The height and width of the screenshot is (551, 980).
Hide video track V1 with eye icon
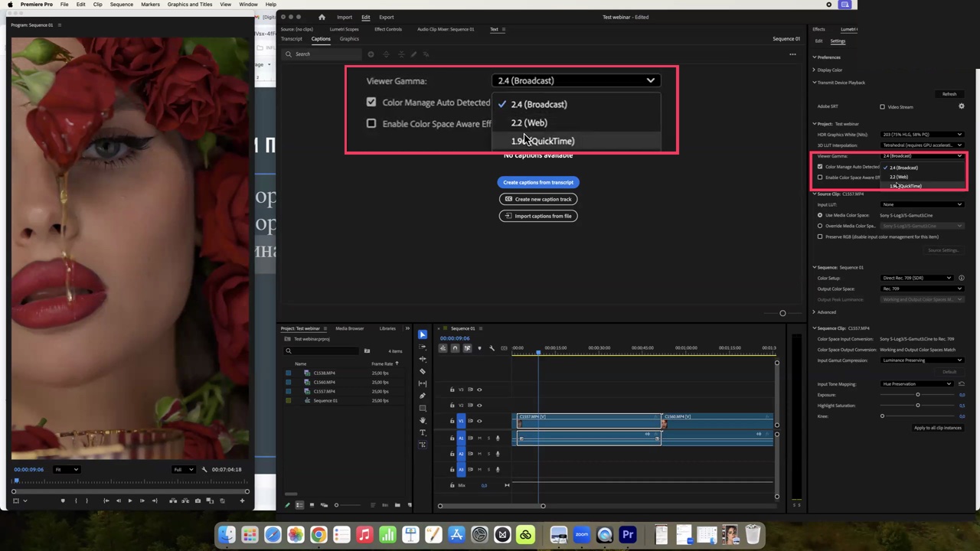click(479, 421)
